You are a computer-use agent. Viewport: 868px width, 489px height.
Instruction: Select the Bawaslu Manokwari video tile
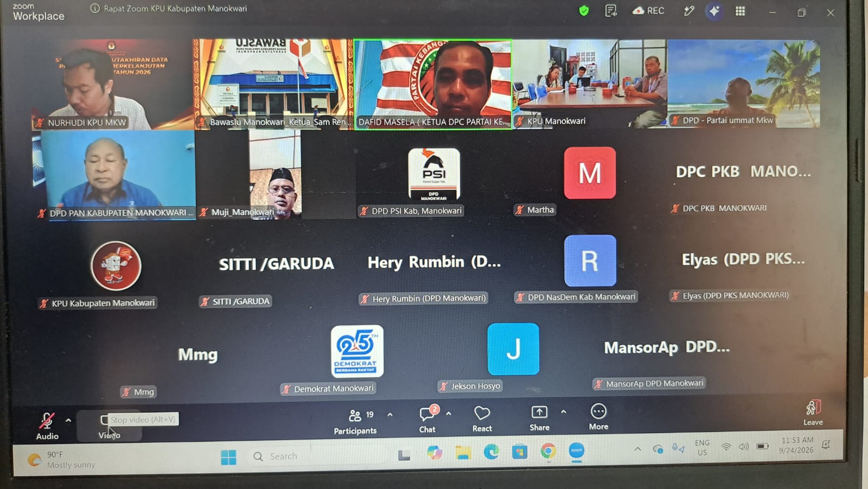click(274, 84)
